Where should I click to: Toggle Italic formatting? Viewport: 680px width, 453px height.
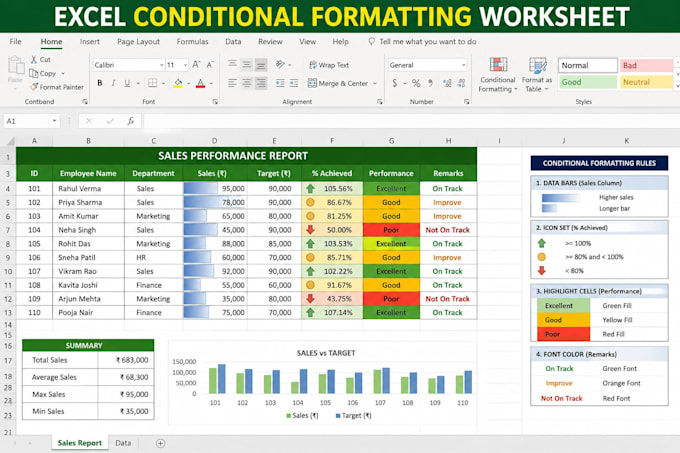pyautogui.click(x=113, y=83)
